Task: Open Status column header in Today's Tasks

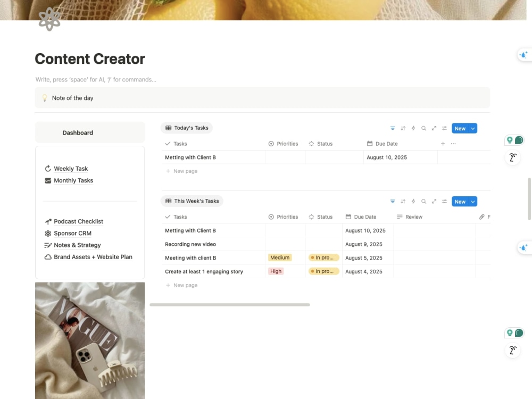Action: coord(321,144)
